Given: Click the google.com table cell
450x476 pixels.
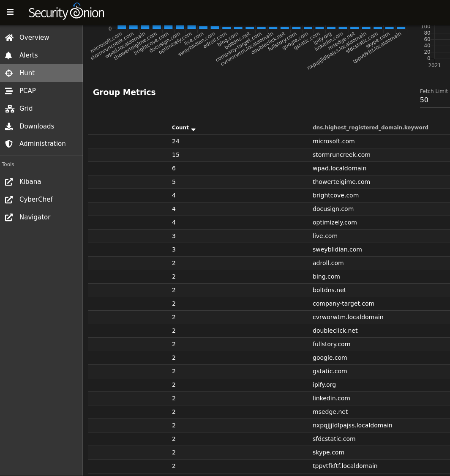Looking at the screenshot, I should pos(330,358).
